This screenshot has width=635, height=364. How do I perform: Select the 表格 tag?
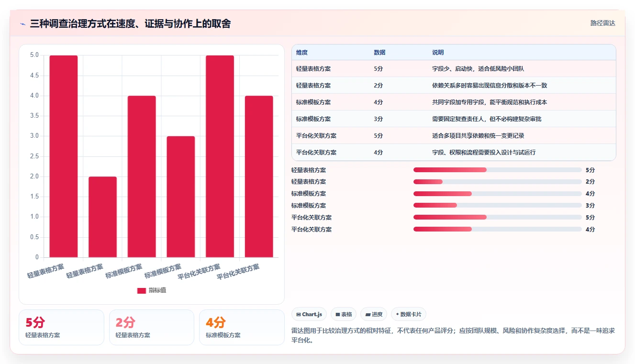pos(344,314)
